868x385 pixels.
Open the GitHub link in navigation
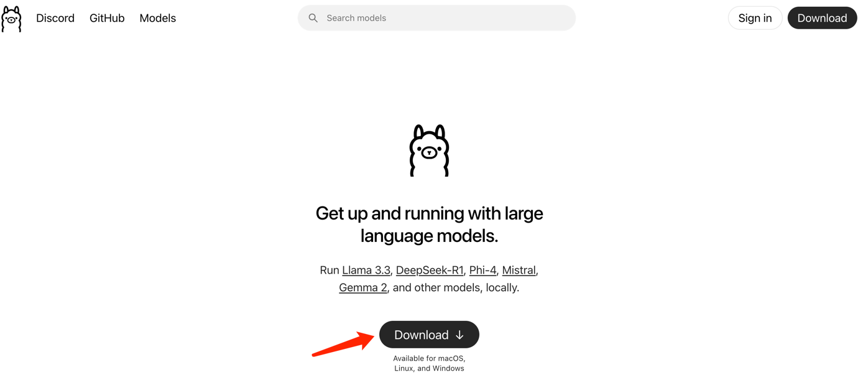pyautogui.click(x=107, y=18)
